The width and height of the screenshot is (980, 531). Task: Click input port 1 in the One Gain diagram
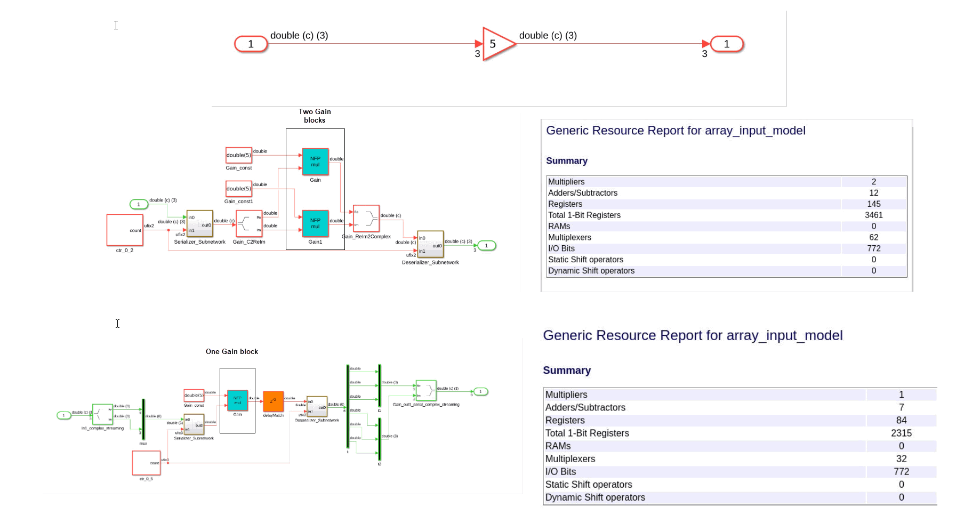[x=64, y=415]
